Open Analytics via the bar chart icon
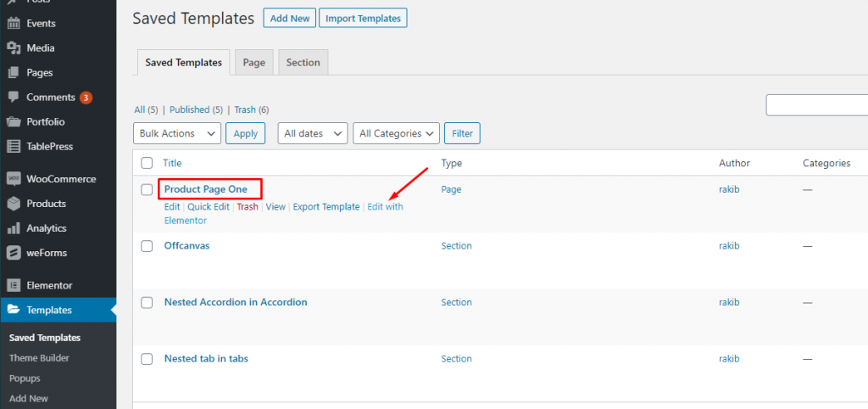This screenshot has height=409, width=868. point(14,228)
